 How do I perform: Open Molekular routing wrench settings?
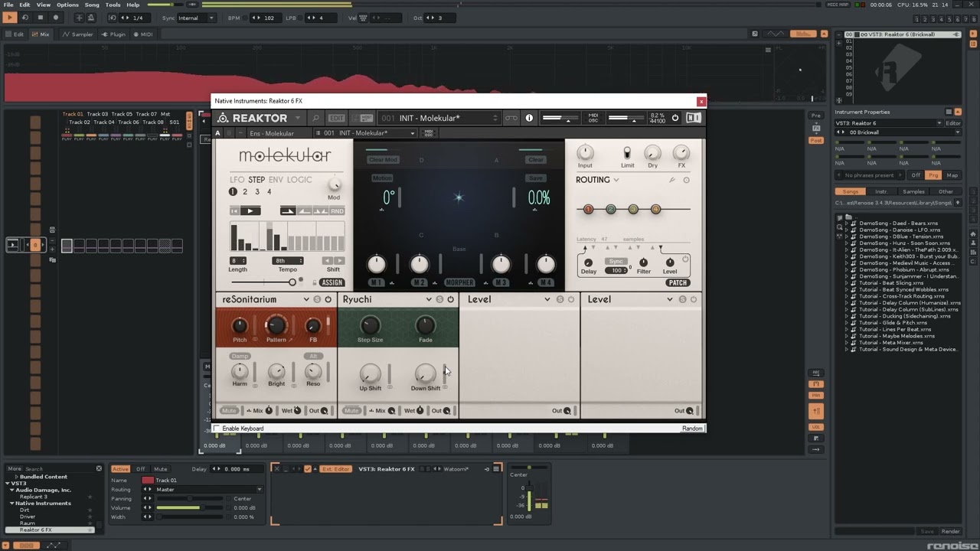pyautogui.click(x=672, y=180)
